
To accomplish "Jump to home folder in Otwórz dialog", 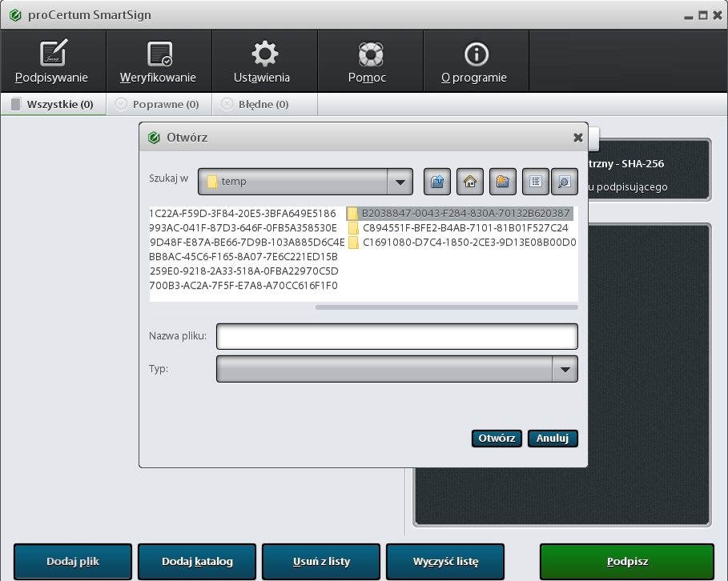I will click(x=470, y=182).
